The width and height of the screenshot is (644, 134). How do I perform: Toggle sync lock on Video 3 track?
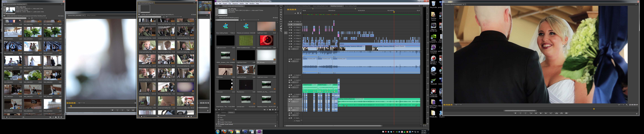coord(291,41)
